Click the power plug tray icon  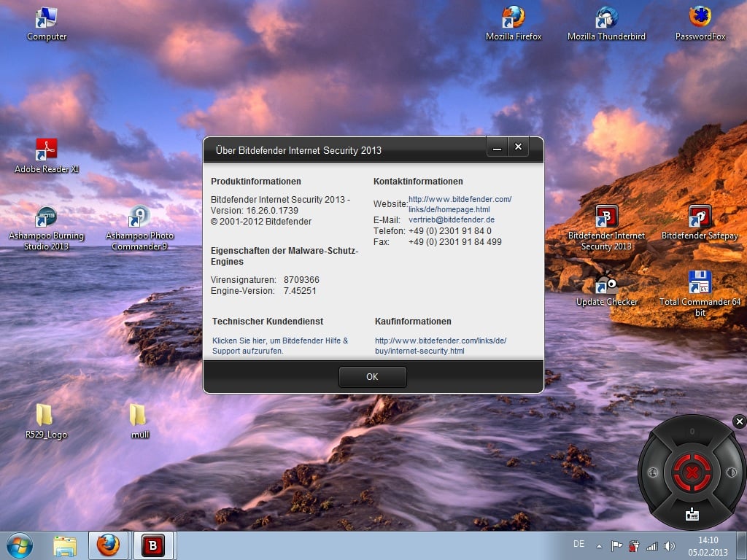click(634, 546)
